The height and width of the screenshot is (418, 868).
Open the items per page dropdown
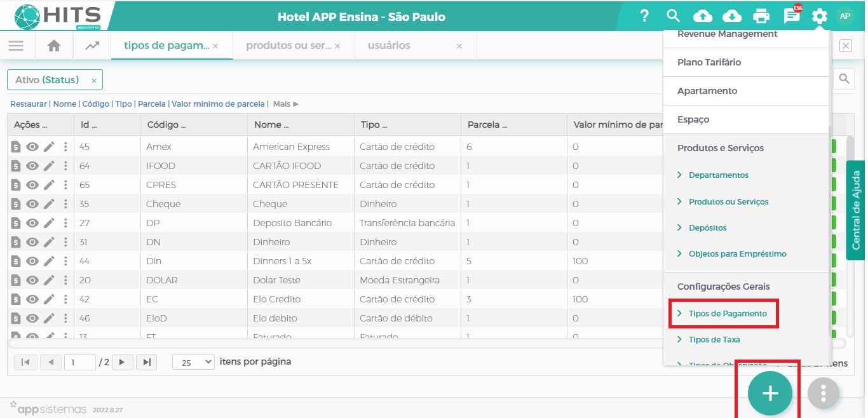pos(193,362)
